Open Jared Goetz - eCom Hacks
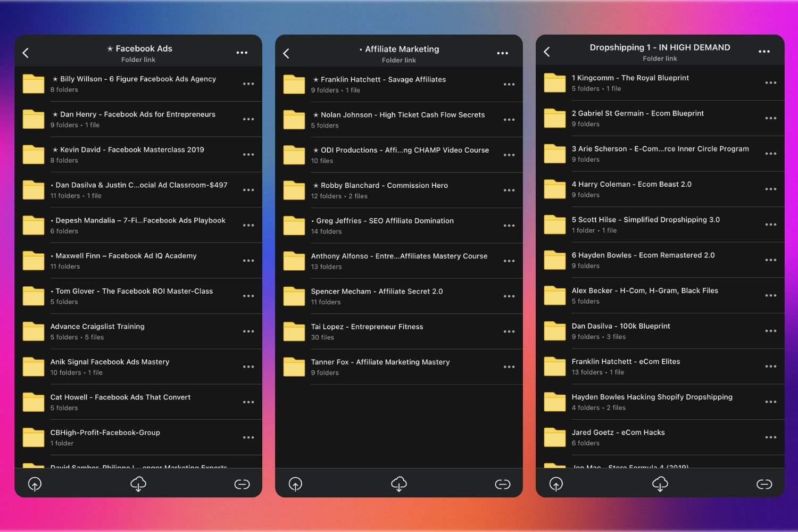798x532 pixels. click(x=660, y=437)
